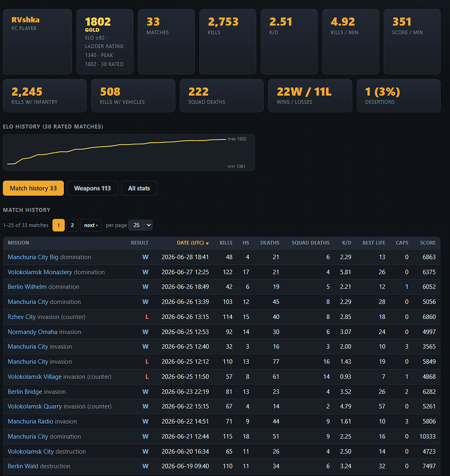Open Manchuria City Big mission link
The image size is (450, 476).
33,257
